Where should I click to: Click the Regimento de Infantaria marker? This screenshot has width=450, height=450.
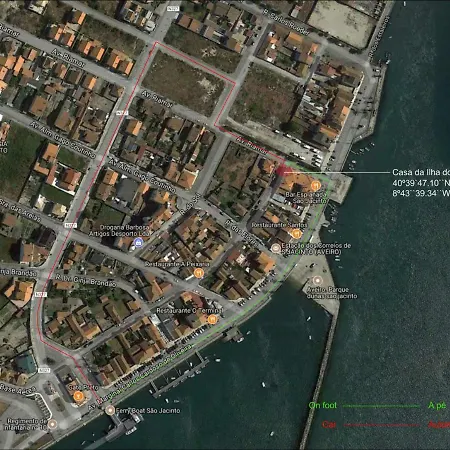[x=52, y=424]
